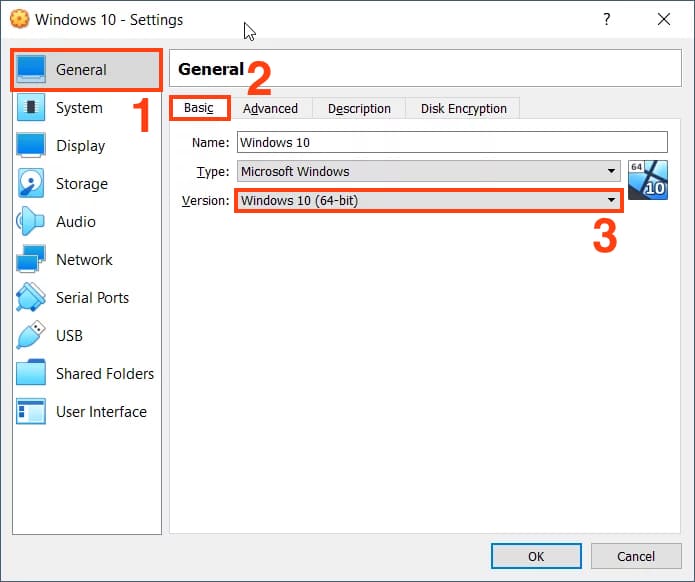Open the USB settings icon

tap(32, 336)
